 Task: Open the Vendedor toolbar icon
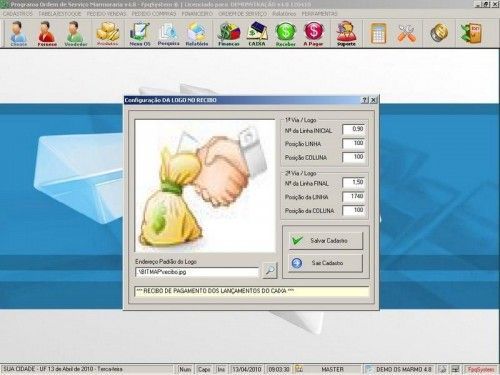point(76,33)
